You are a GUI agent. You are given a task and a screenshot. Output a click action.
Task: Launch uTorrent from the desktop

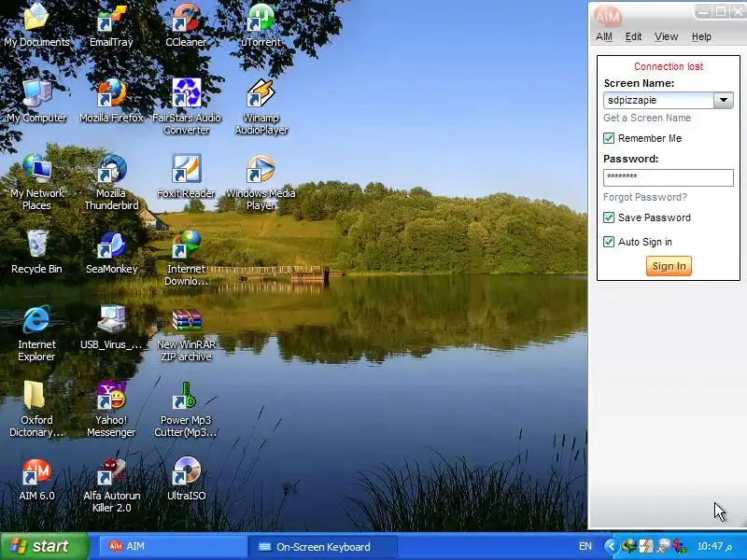coord(261,25)
